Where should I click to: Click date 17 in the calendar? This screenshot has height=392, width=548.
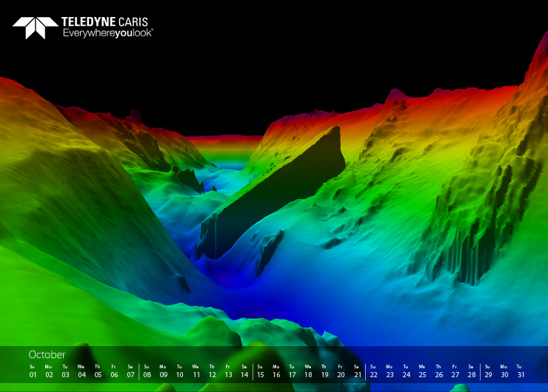pyautogui.click(x=293, y=374)
